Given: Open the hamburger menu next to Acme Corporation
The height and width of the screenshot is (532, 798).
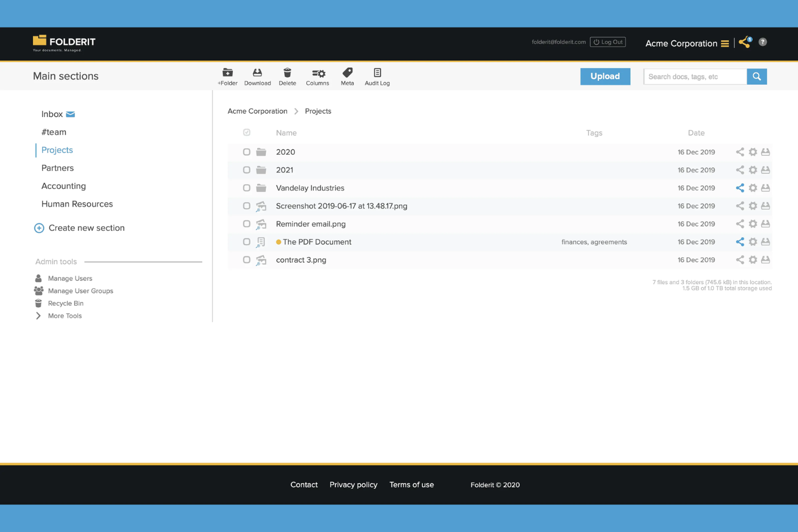Looking at the screenshot, I should click(x=725, y=43).
